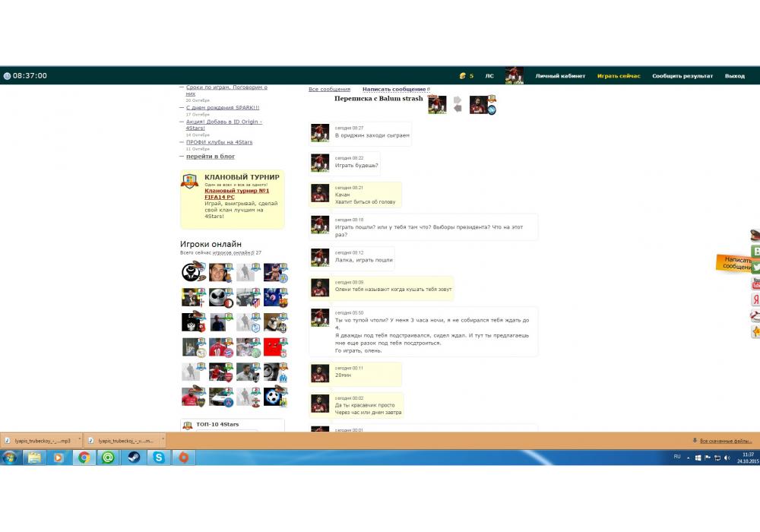Open online player with teddy bear avatar

272,272
